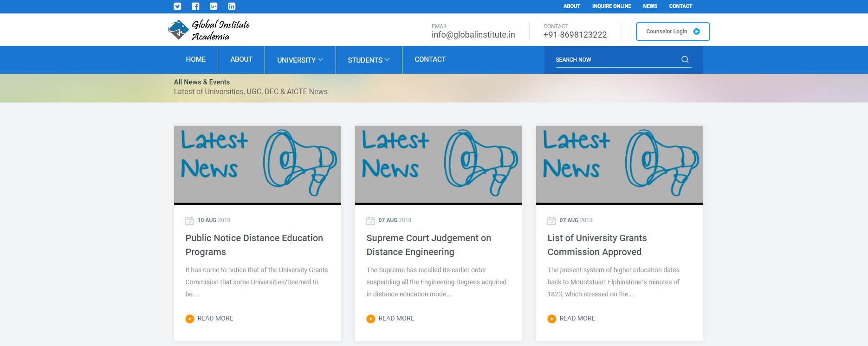Click 'Latest of Universities, UGC, DEC & AICTE News'

click(x=251, y=92)
